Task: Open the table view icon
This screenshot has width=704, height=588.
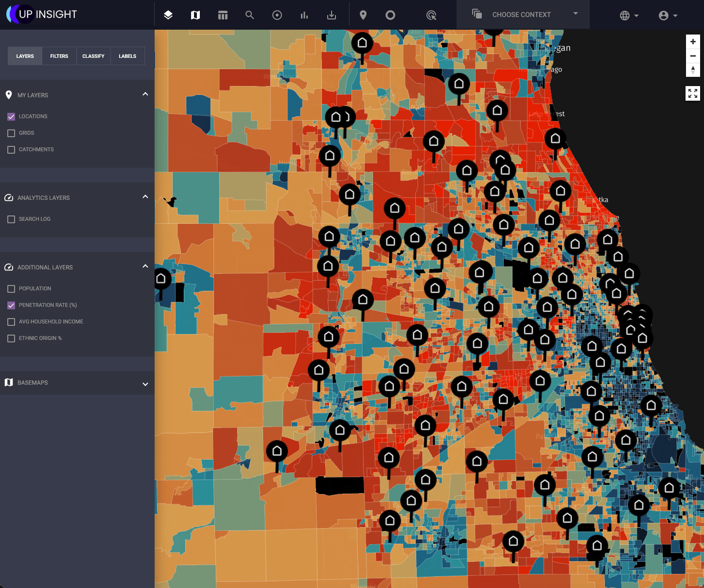Action: 223,15
